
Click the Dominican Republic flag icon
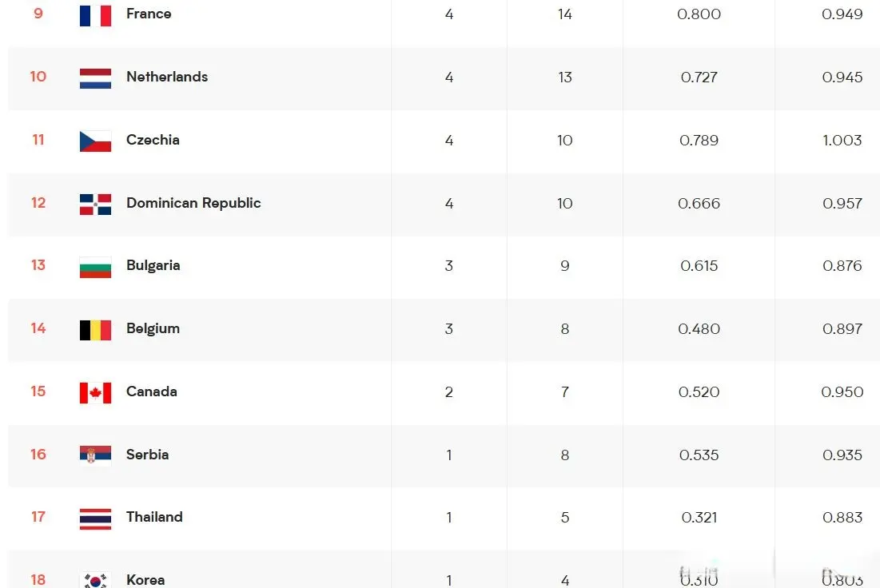[x=95, y=205]
